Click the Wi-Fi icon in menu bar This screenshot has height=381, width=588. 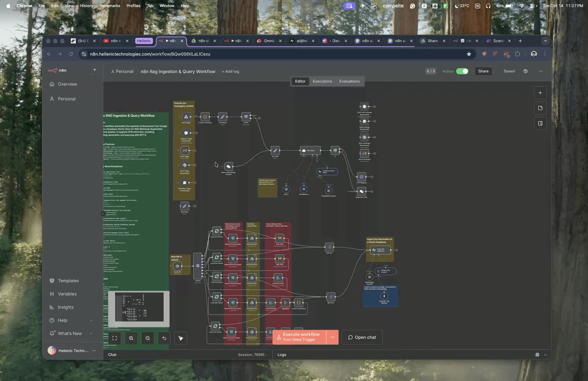[521, 6]
